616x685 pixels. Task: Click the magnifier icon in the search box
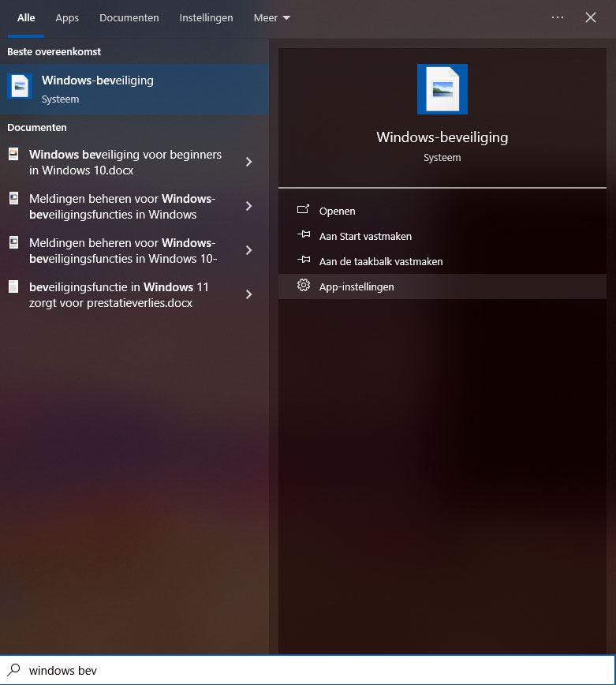point(13,670)
